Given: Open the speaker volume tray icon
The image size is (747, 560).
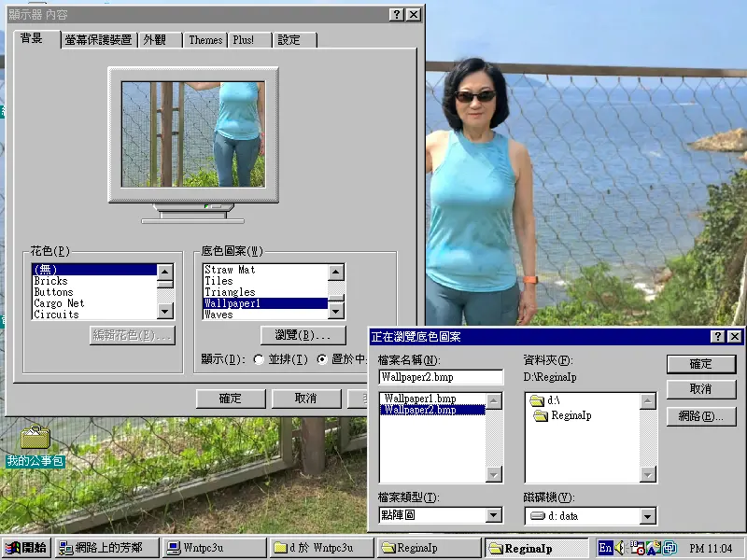Looking at the screenshot, I should pyautogui.click(x=620, y=548).
